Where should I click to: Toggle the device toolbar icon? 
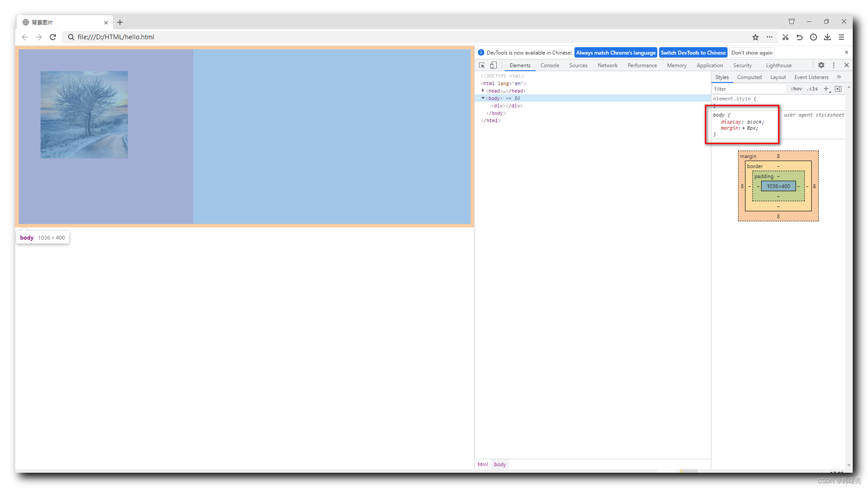tap(493, 65)
